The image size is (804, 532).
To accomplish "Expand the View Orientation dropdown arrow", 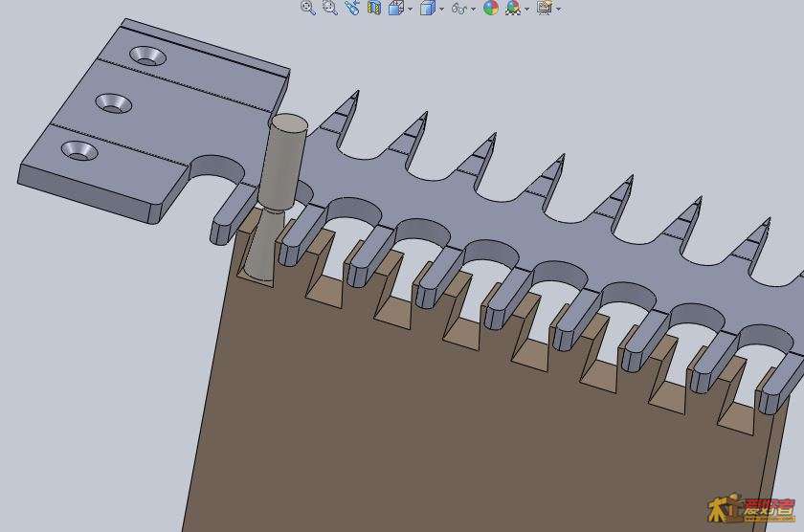I will 410,9.
